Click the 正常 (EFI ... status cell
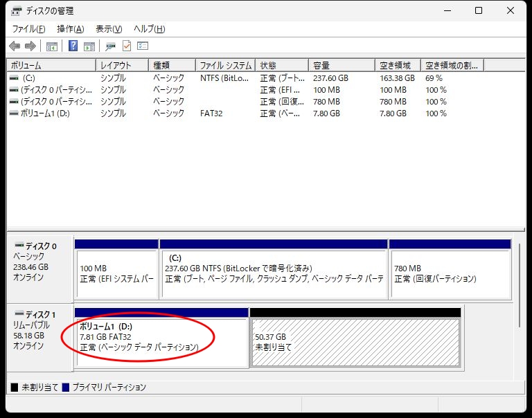Viewport: 532px width, 418px height. click(280, 90)
